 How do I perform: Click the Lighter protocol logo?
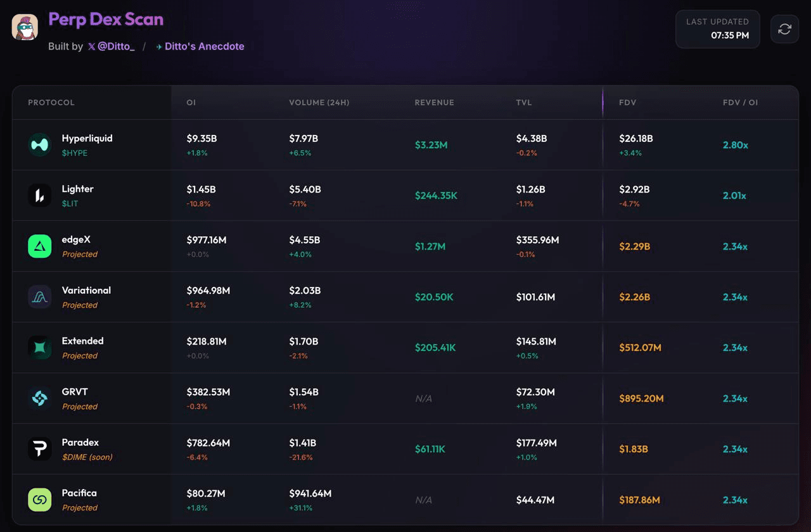(39, 196)
